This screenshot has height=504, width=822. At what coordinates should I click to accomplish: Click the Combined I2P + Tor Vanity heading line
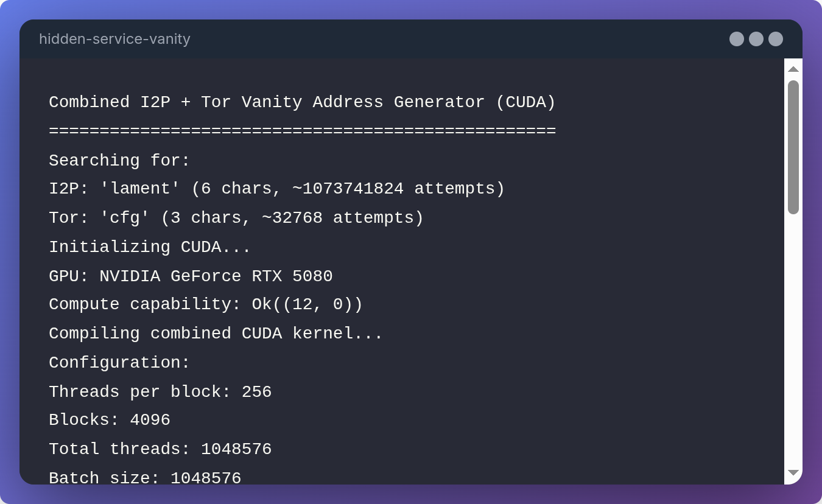(302, 102)
